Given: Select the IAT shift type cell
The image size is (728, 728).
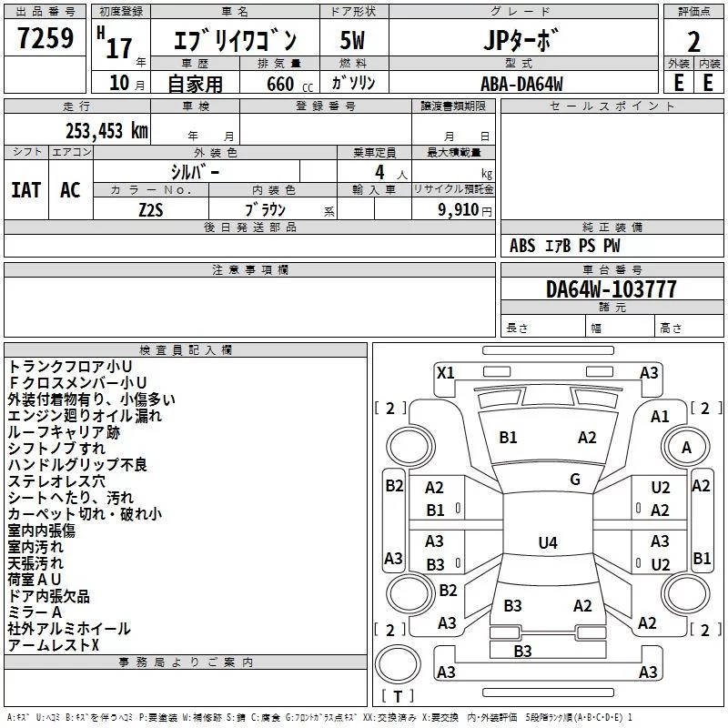Looking at the screenshot, I should [26, 190].
